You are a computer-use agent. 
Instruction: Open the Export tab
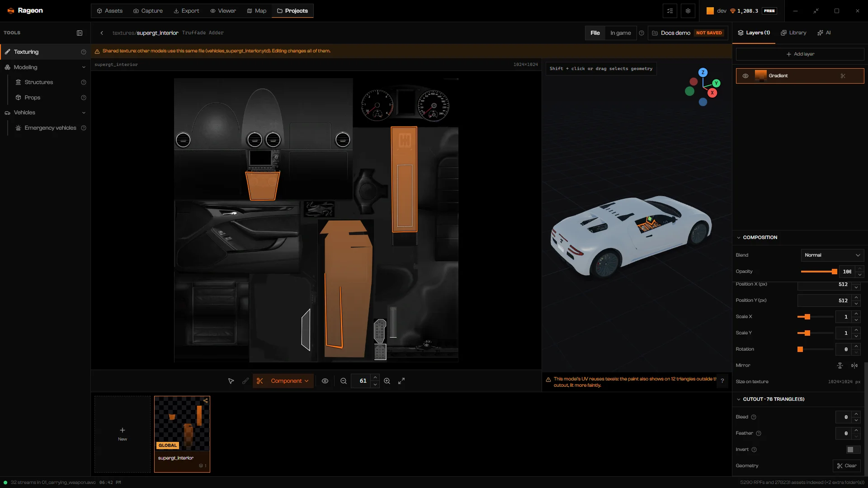tap(186, 11)
